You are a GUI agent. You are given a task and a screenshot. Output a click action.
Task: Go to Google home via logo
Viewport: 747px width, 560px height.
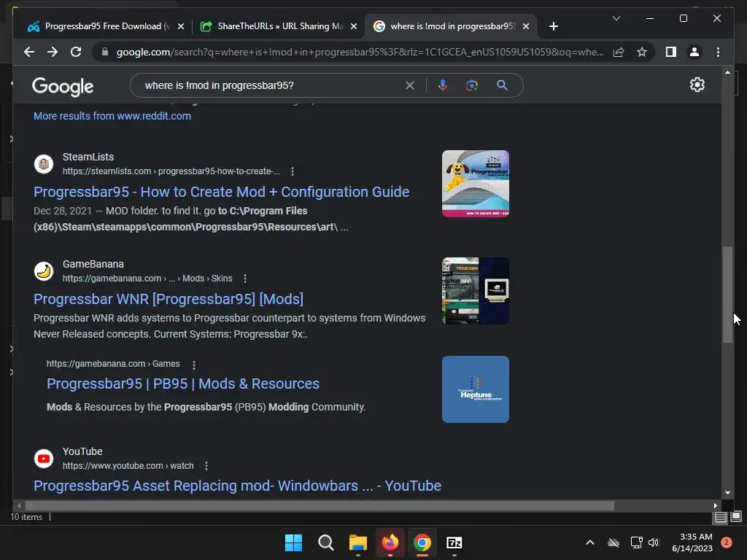pyautogui.click(x=63, y=87)
